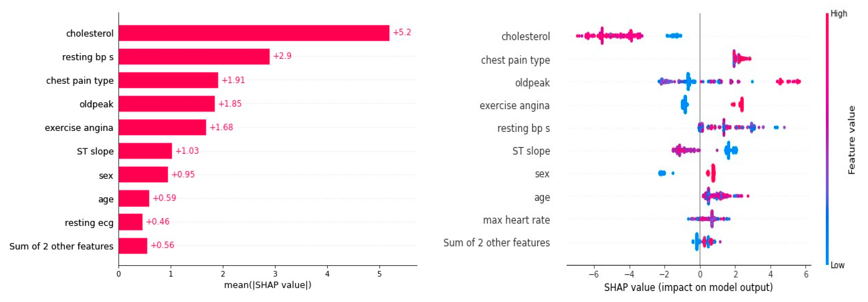Click the blue cholesterol dot cluster in beeswarm
Viewport: 868px width, 302px height.
[x=674, y=36]
